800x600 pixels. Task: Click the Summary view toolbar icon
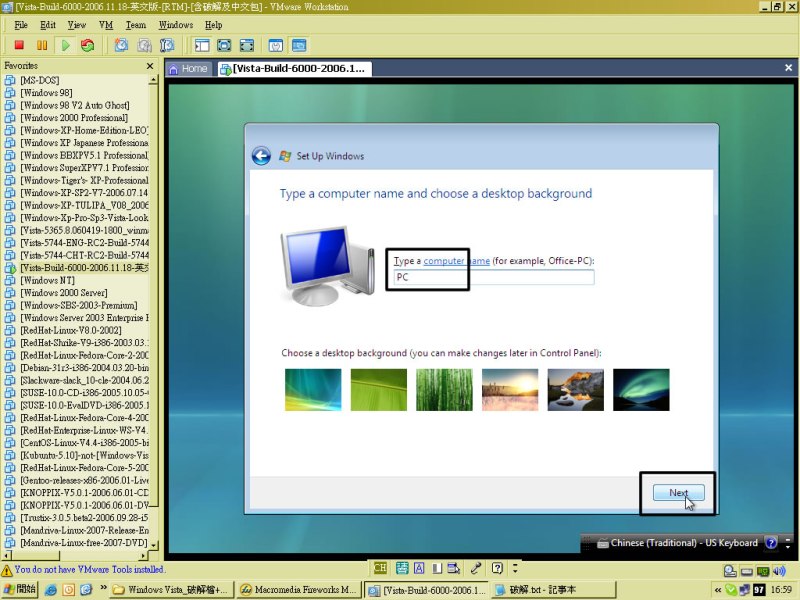(276, 45)
